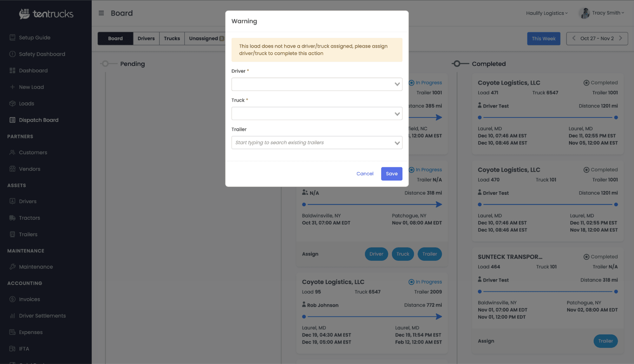Click the Tractors truck icon in the sidebar
634x364 pixels.
pos(12,218)
